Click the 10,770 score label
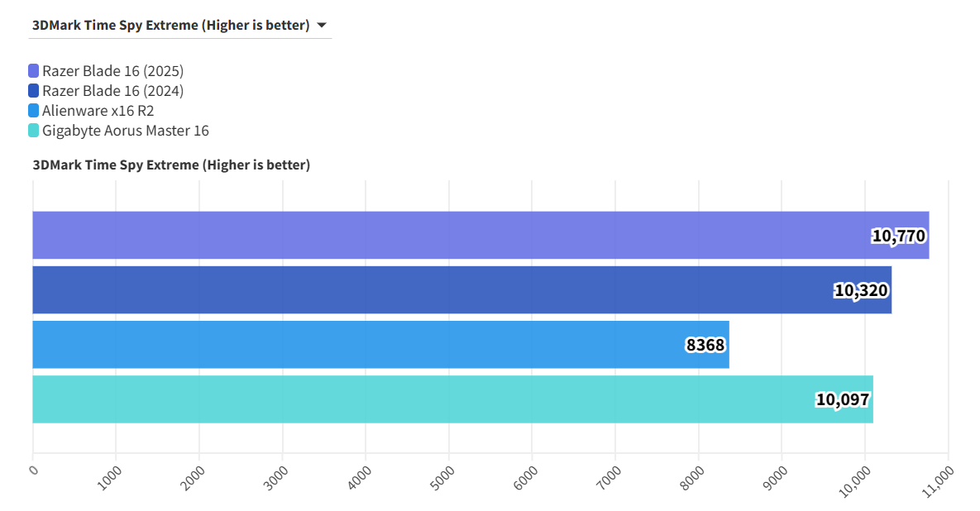This screenshot has height=511, width=980. 898,236
